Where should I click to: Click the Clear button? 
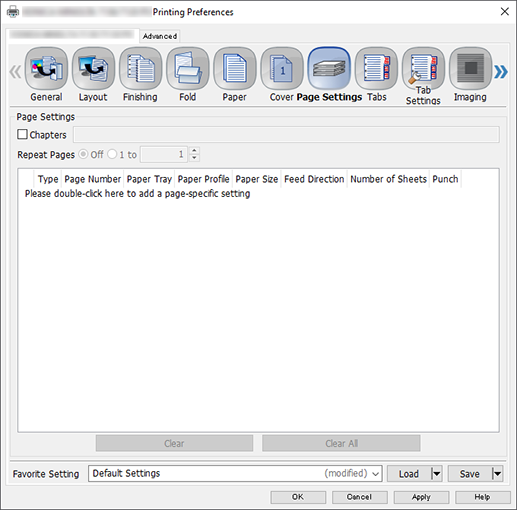click(174, 443)
